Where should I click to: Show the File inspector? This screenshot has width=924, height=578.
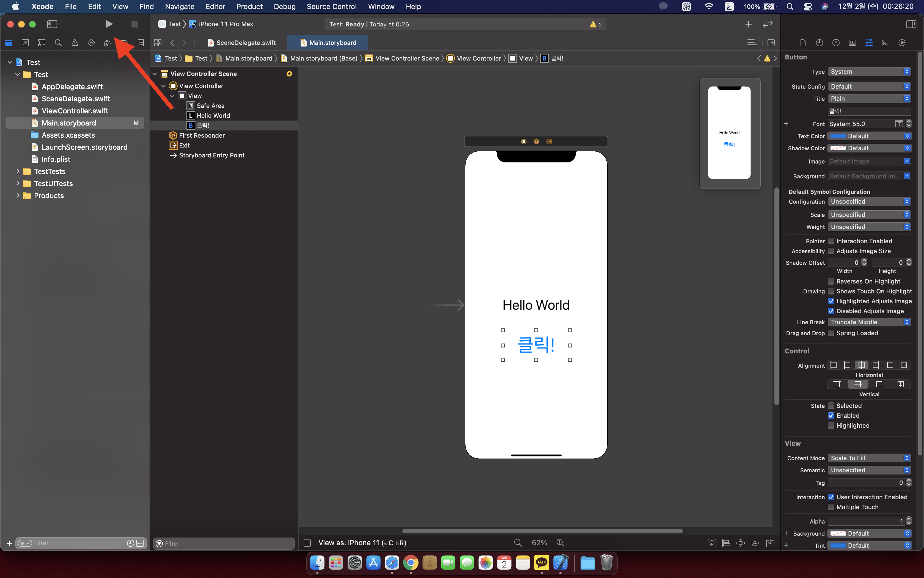pos(803,43)
